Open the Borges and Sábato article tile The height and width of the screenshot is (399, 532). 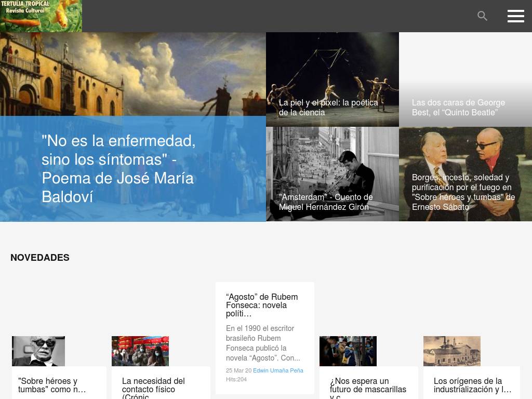[x=463, y=192]
